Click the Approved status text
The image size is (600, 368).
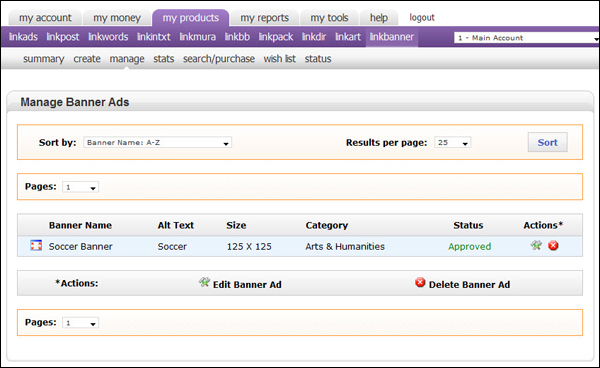click(x=470, y=246)
